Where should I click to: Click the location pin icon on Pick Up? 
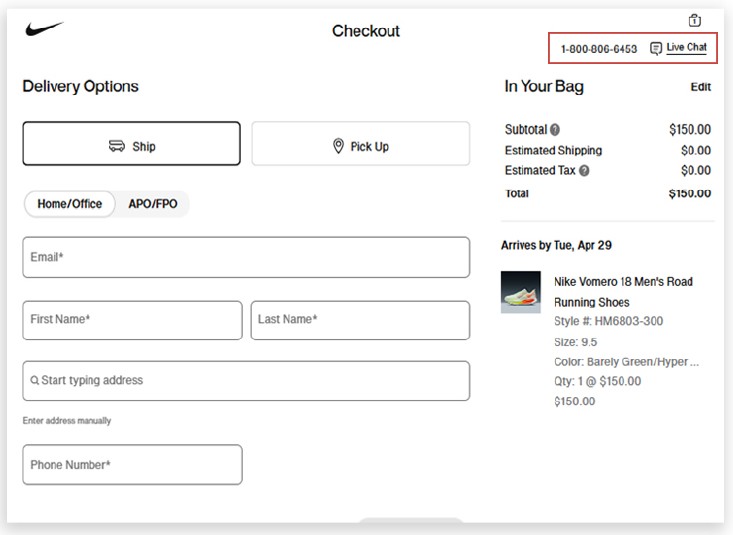(338, 146)
